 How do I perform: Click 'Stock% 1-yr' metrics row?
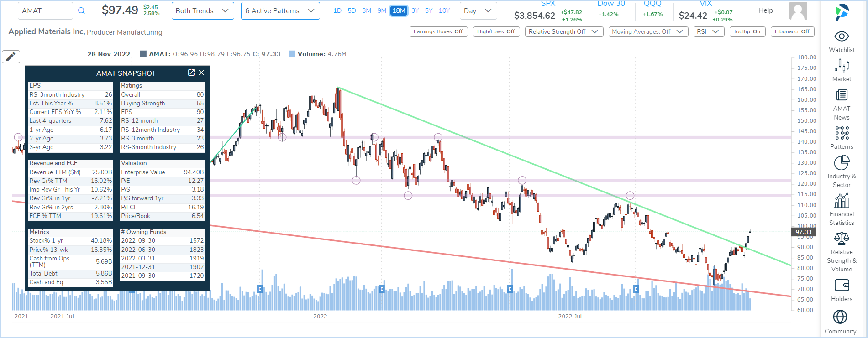(71, 240)
